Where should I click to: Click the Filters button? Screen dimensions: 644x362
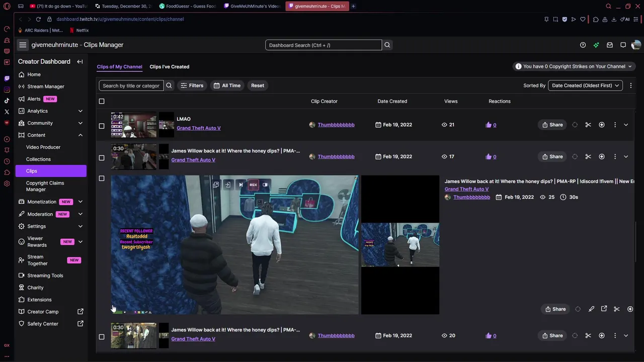click(192, 85)
